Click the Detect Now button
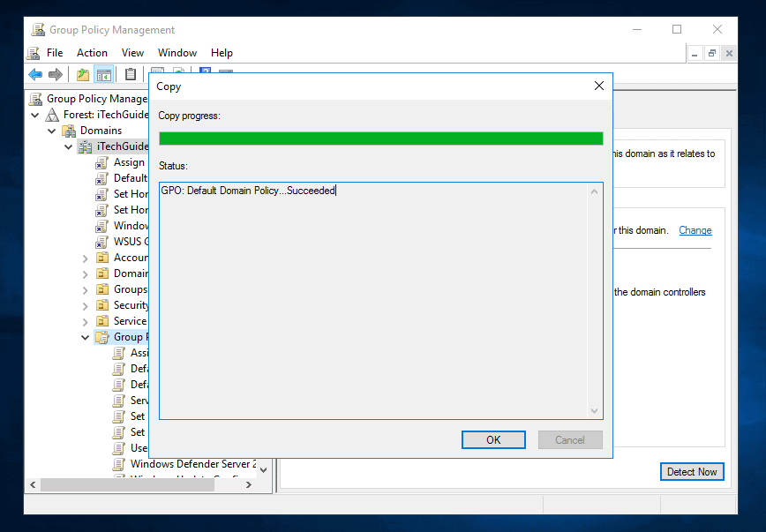Screen dimensions: 766x532 coord(692,471)
